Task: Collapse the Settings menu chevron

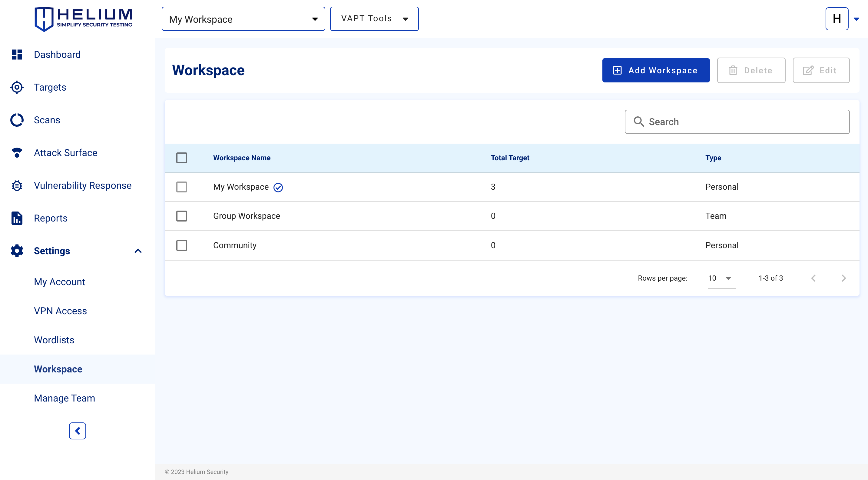Action: pos(138,251)
